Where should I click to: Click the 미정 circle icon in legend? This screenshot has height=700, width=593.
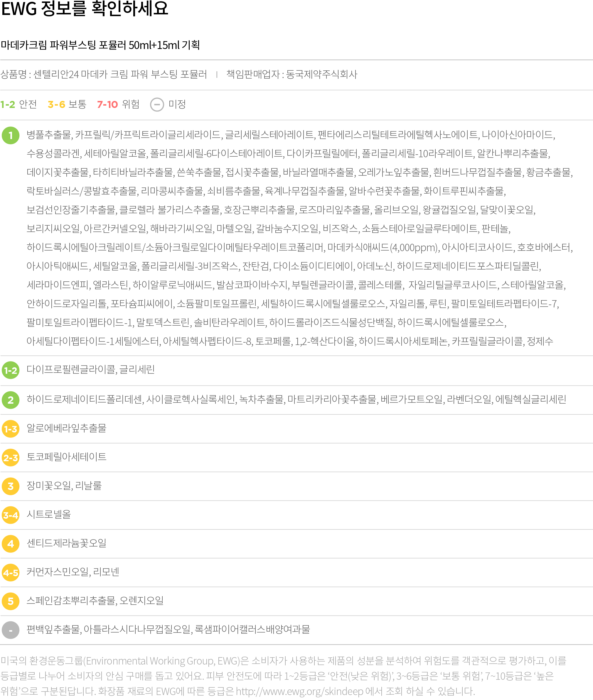157,104
